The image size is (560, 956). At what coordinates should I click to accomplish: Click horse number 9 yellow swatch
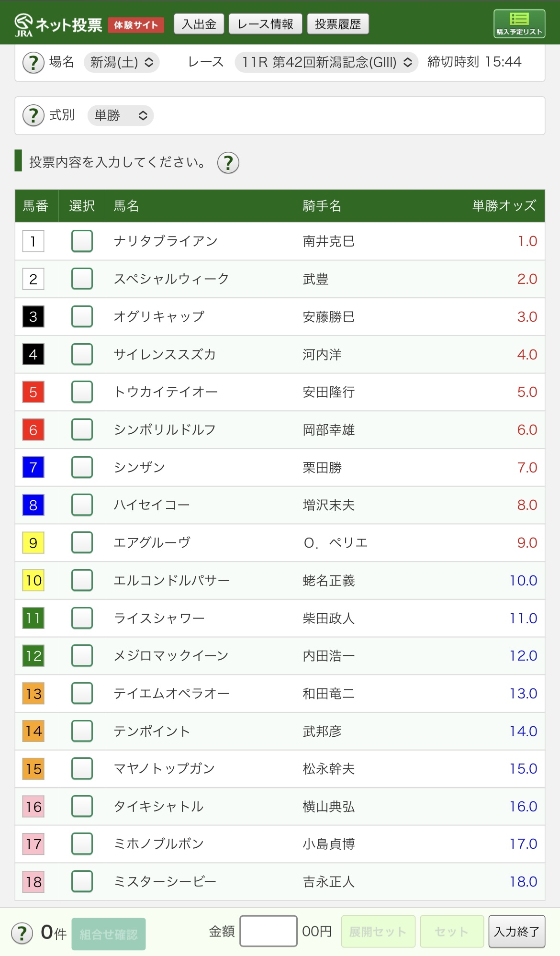coord(34,543)
